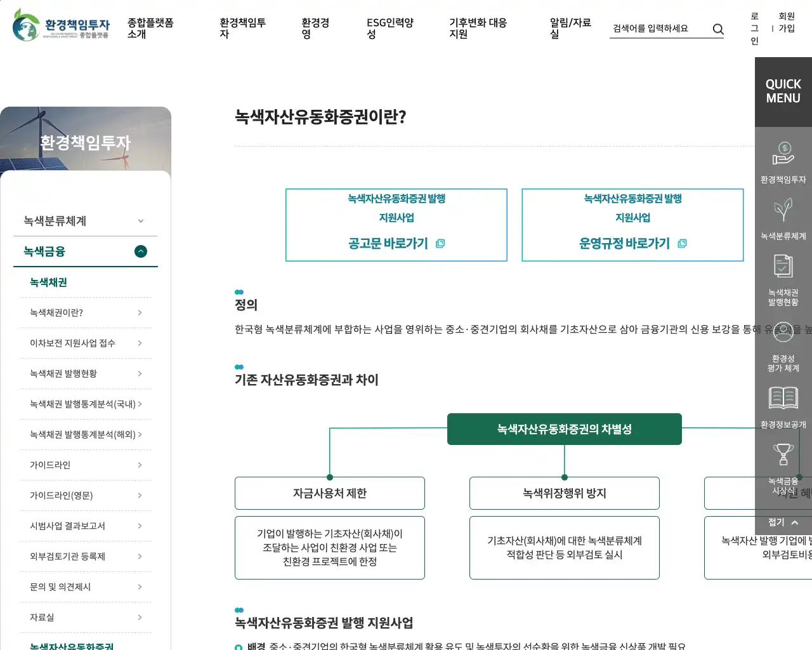The height and width of the screenshot is (650, 812).
Task: Open 운영규정 바로가기 link box
Action: [632, 225]
